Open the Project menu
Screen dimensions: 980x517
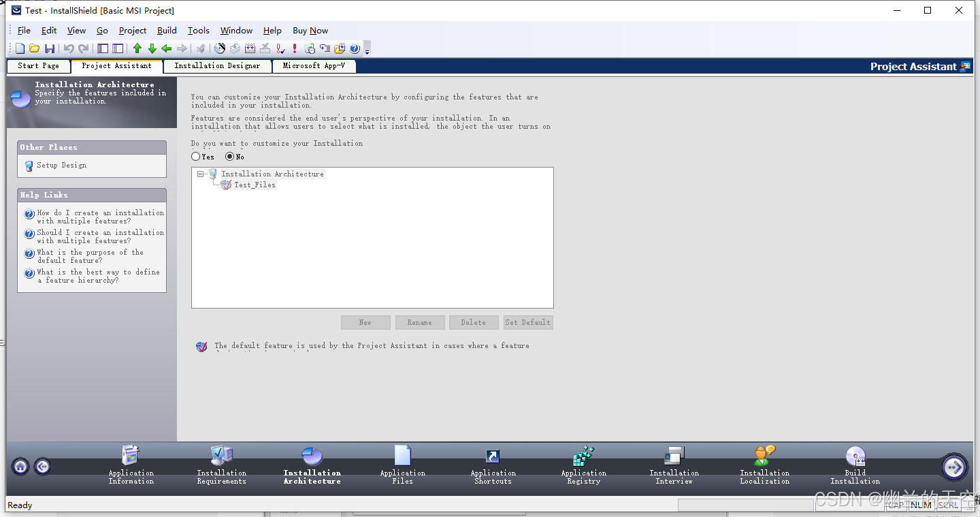(133, 31)
